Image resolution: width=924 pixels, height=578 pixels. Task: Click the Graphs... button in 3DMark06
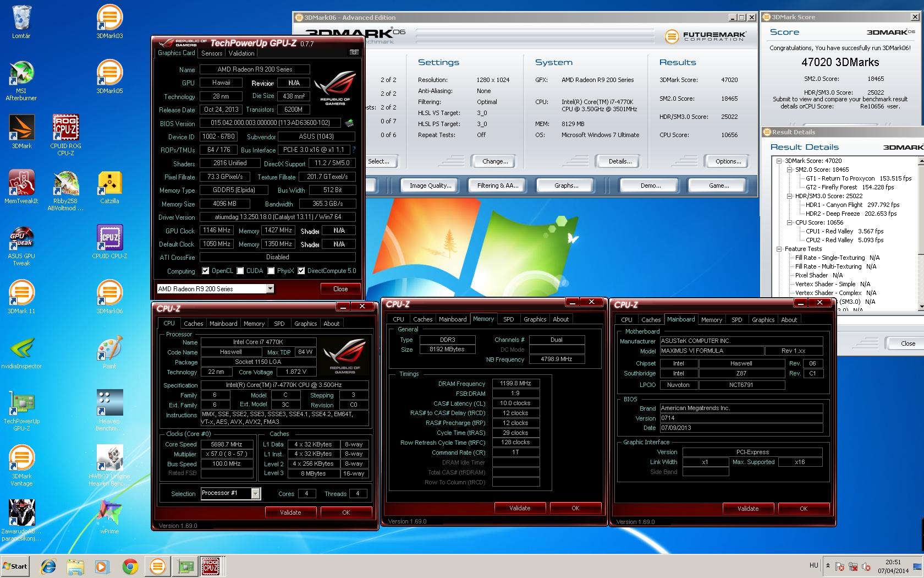coord(566,186)
